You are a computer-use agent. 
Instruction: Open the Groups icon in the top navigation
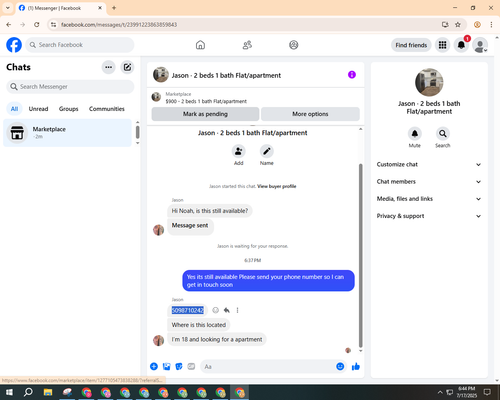click(294, 45)
